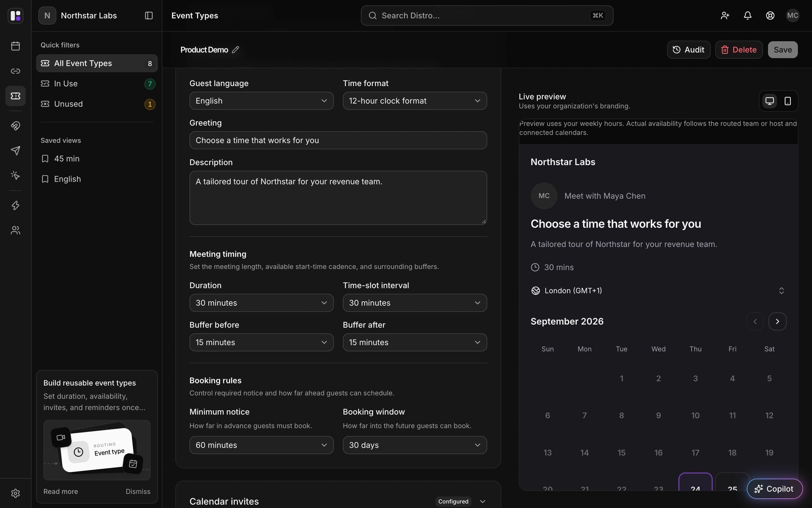Click the Event type illustration thumbnail
Screen dimensions: 812x508
point(97,450)
